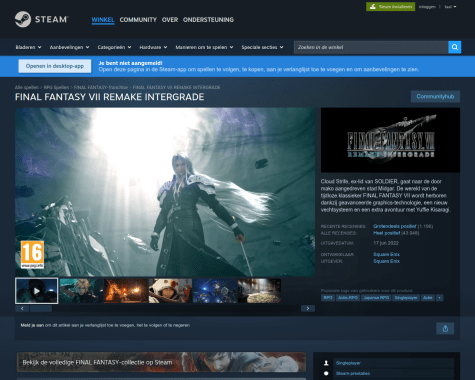Click the Actie tag

click(x=428, y=298)
